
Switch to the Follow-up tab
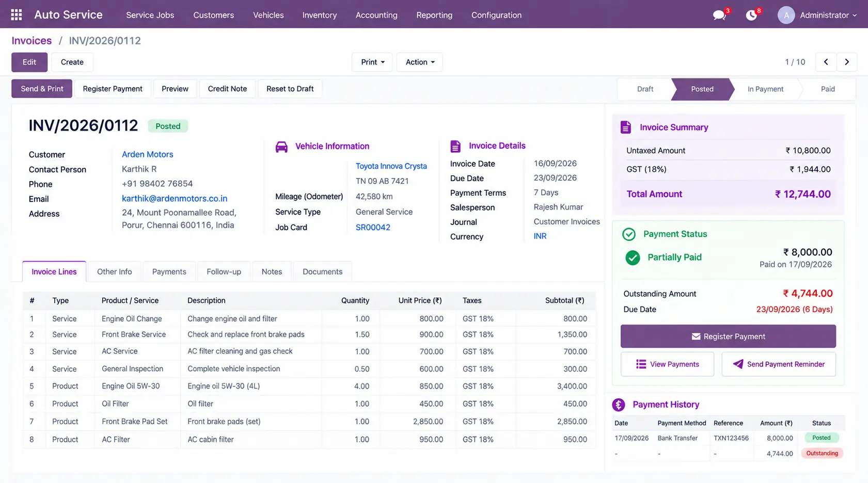coord(224,271)
